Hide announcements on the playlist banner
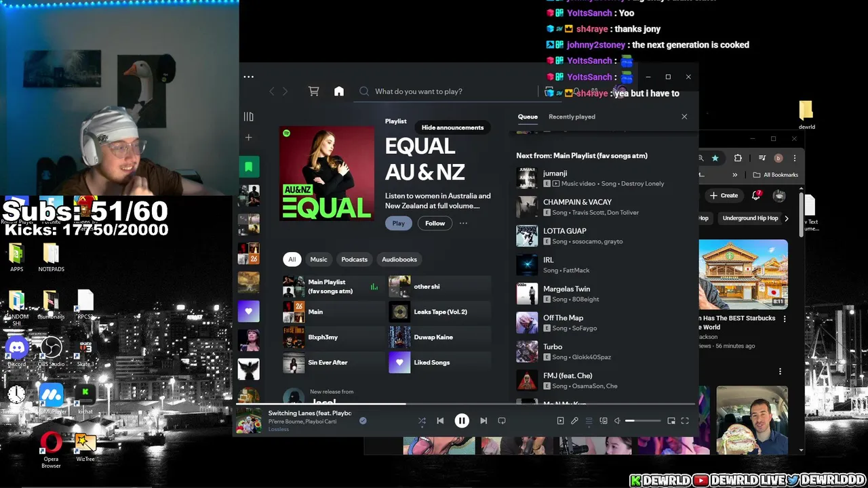Screen dimensions: 868x488 pyautogui.click(x=452, y=127)
